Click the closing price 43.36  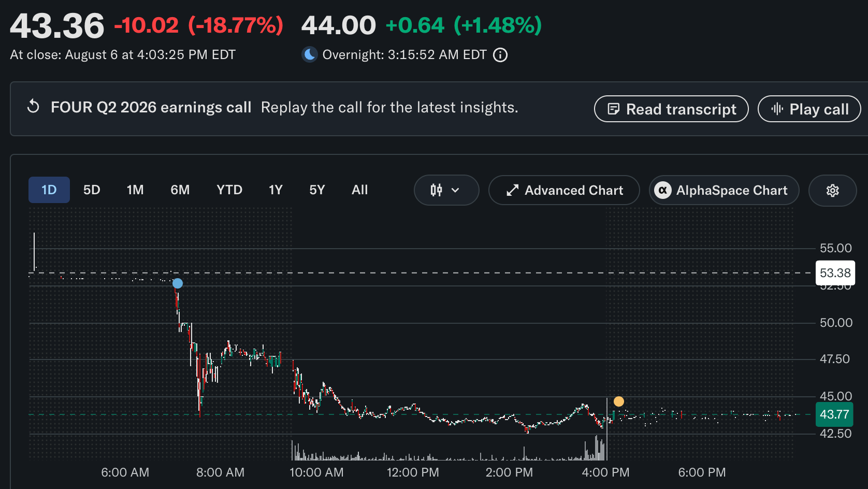pyautogui.click(x=57, y=26)
